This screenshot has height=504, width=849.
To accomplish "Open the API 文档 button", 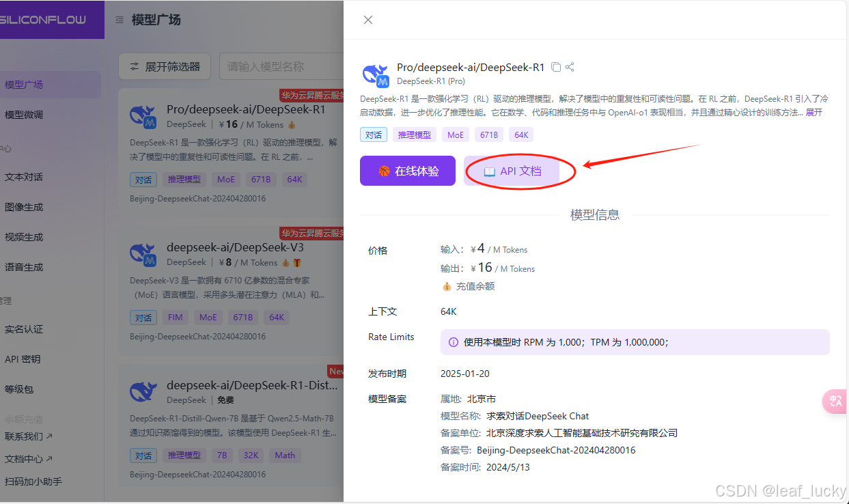I will (512, 171).
